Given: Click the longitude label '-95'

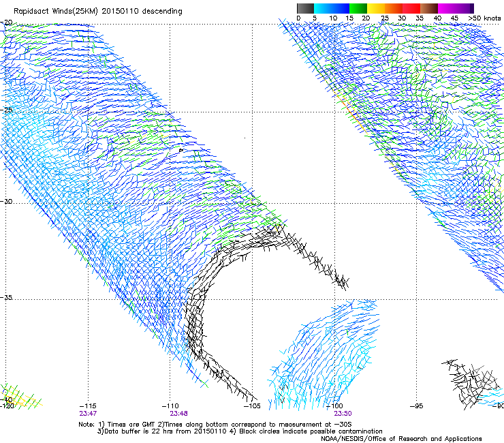Looking at the screenshot, I should coord(417,406).
